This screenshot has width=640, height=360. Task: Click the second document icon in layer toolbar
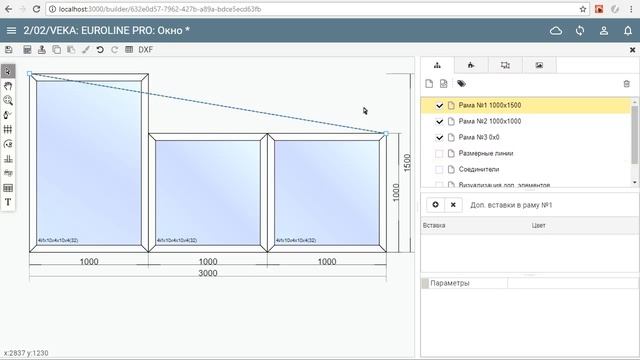pos(444,84)
